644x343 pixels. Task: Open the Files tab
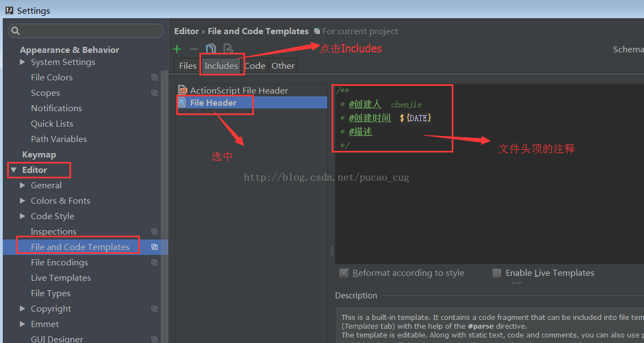coord(187,66)
